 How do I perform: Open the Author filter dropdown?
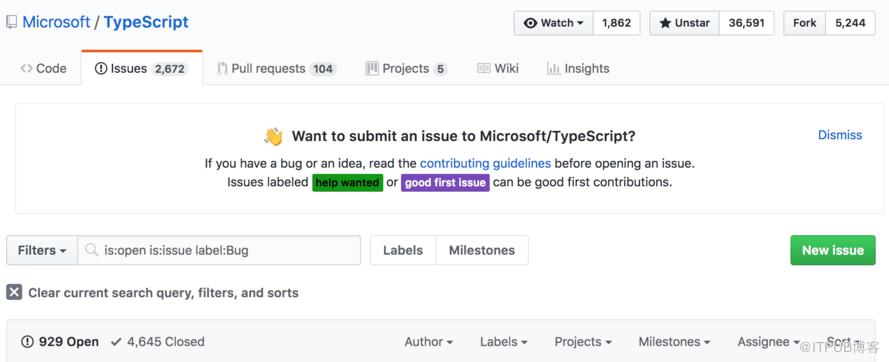click(429, 342)
